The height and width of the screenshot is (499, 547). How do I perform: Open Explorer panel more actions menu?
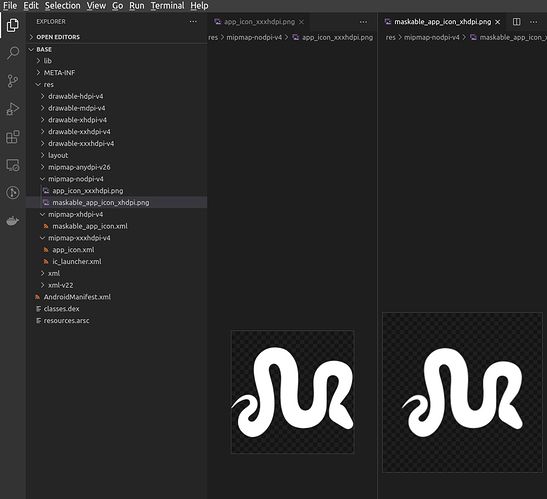pos(193,22)
